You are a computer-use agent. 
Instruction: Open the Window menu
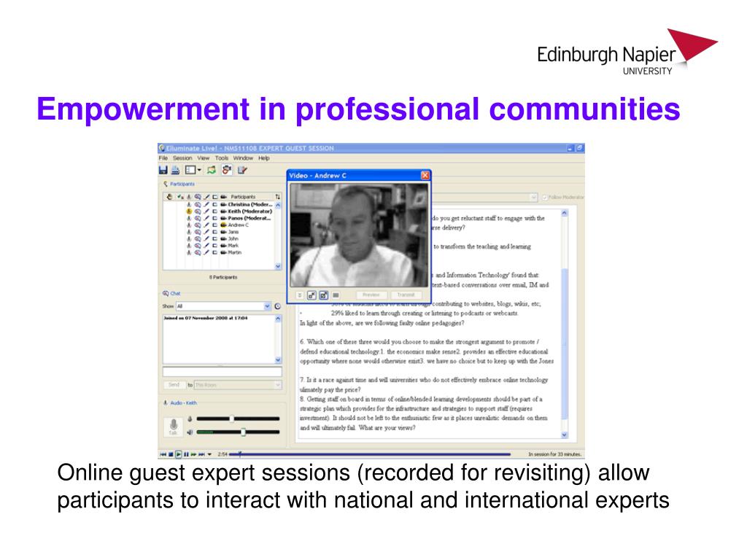point(243,158)
